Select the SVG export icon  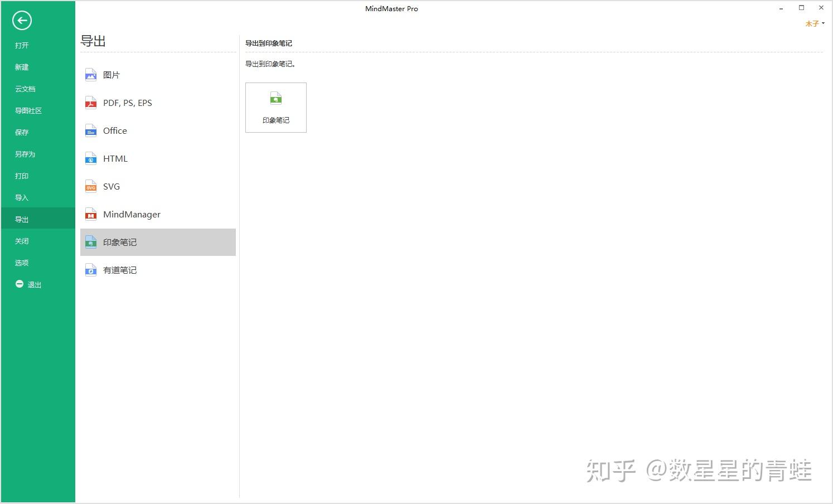(91, 186)
